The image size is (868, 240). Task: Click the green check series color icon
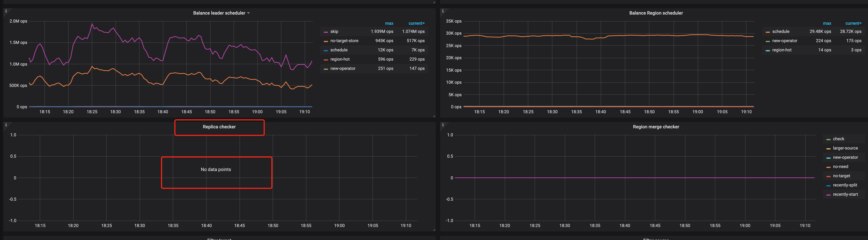coord(828,139)
